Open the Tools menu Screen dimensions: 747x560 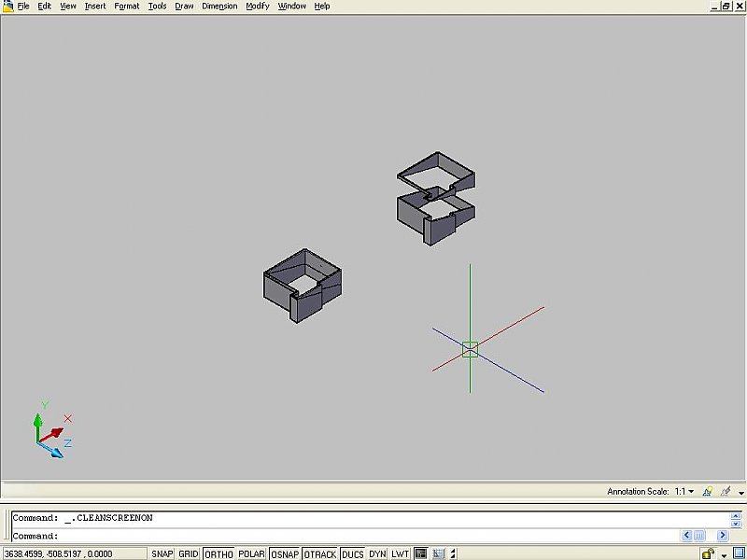pyautogui.click(x=157, y=7)
